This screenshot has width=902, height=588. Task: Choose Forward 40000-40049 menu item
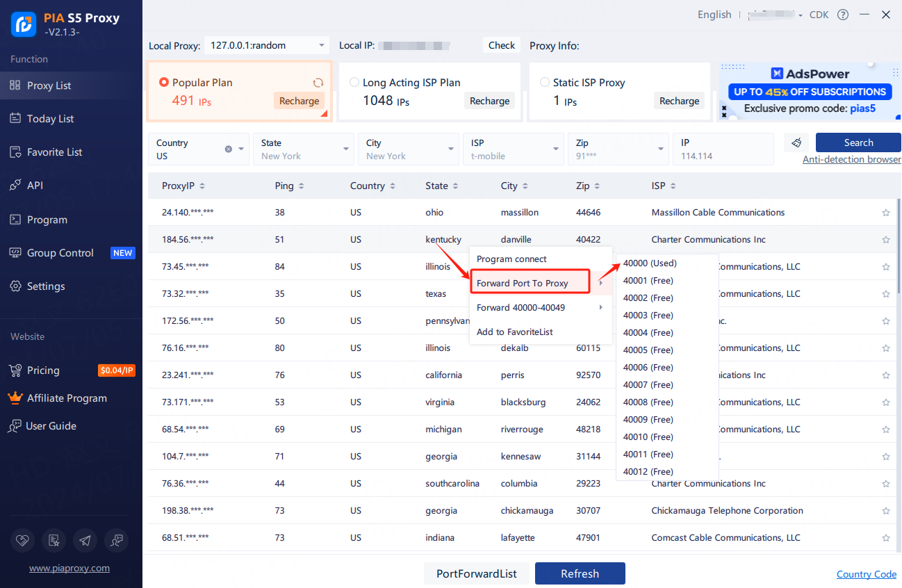point(541,307)
